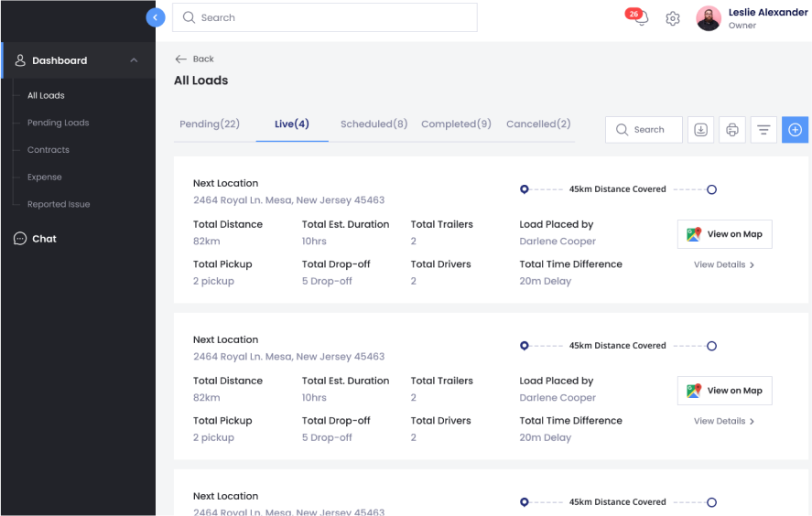Click 82km value in first load card
Image resolution: width=812 pixels, height=516 pixels.
coord(207,242)
